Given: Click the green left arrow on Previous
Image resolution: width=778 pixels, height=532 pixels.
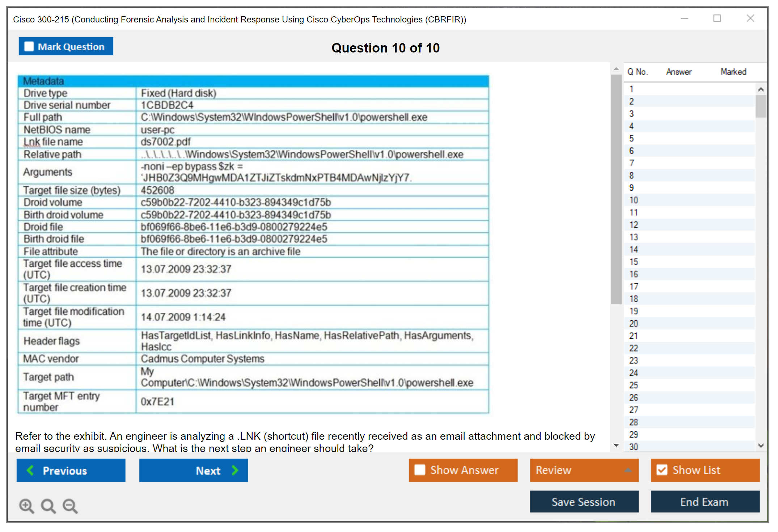Looking at the screenshot, I should [30, 470].
